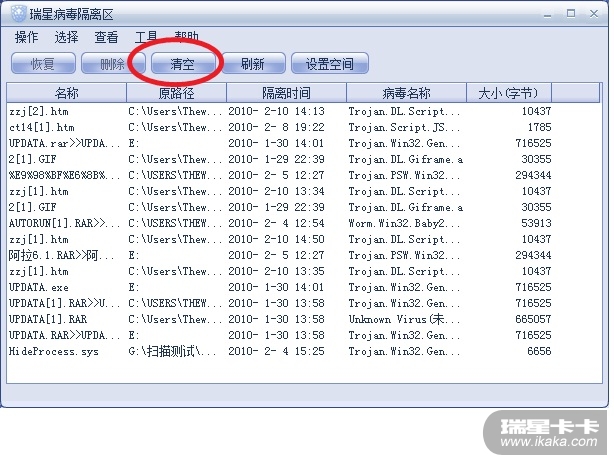Open the 帮助 menu
Screen dimensions: 614x460
[x=186, y=37]
